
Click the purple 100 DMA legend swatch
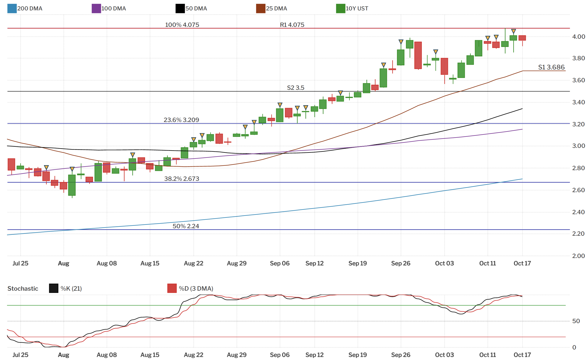(96, 8)
